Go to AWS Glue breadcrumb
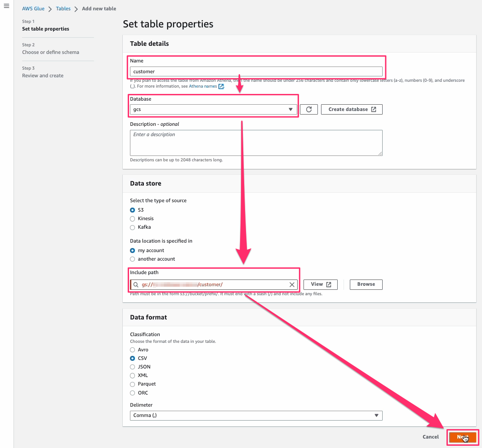The width and height of the screenshot is (482, 448). (33, 9)
